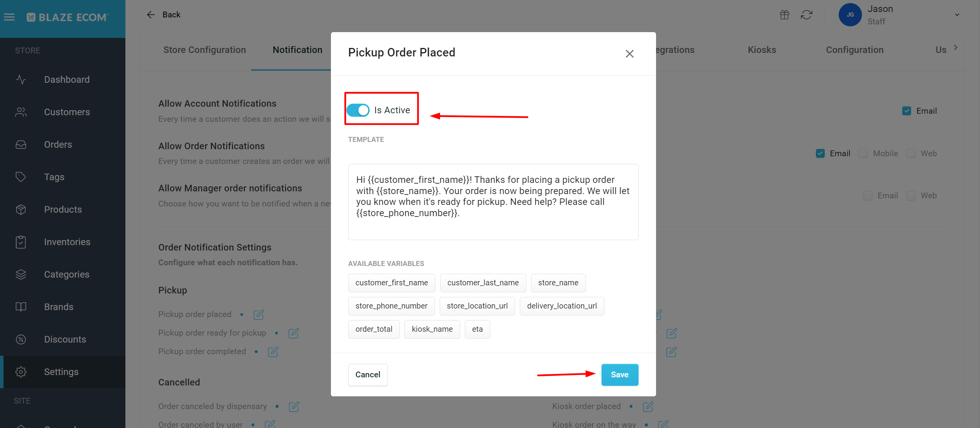Uncheck Email for Allow Order Notifications
The image size is (980, 428).
click(820, 153)
